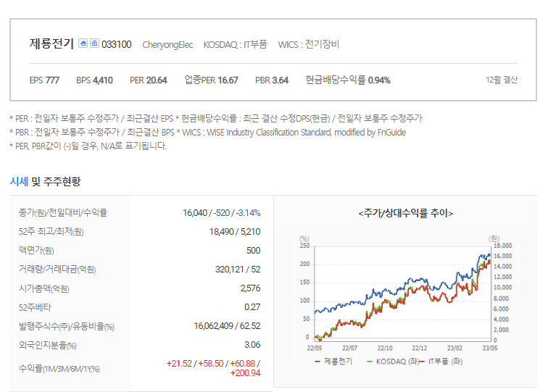
Task: Click the shares outstanding 16,062,409 / 62.52
Action: [x=227, y=326]
